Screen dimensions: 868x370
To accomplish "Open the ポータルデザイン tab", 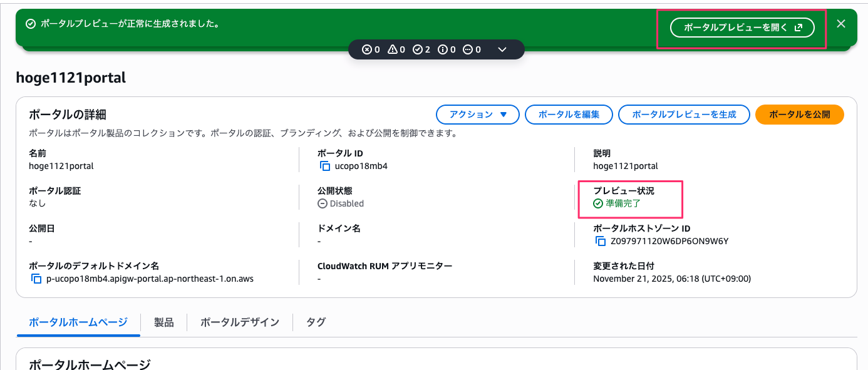I will tap(240, 322).
